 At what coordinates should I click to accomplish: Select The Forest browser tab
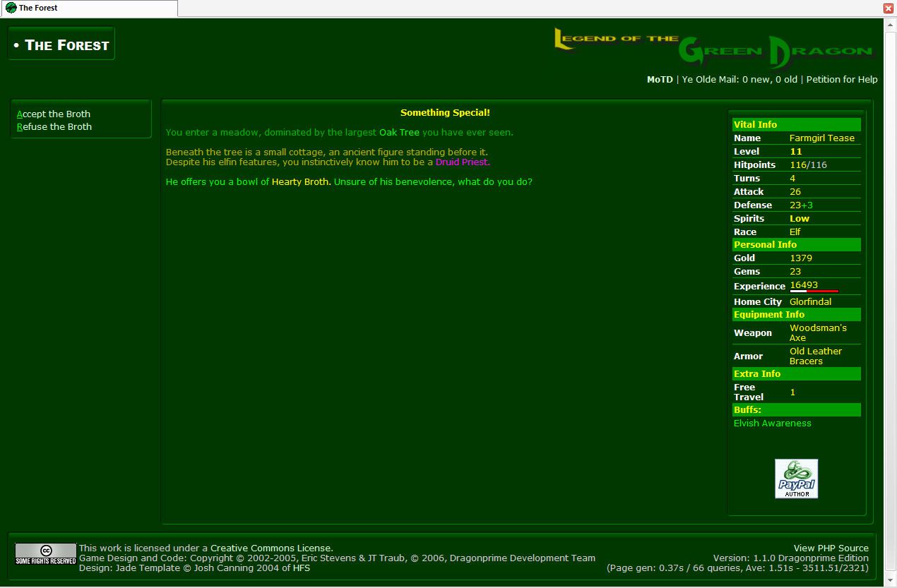(88, 8)
